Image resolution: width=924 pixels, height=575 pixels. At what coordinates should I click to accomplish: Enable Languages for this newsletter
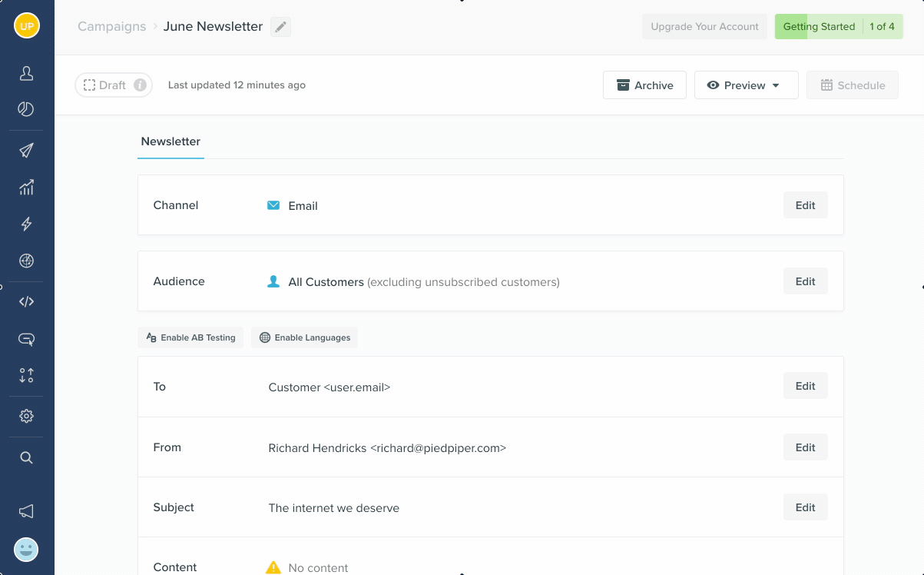[304, 337]
